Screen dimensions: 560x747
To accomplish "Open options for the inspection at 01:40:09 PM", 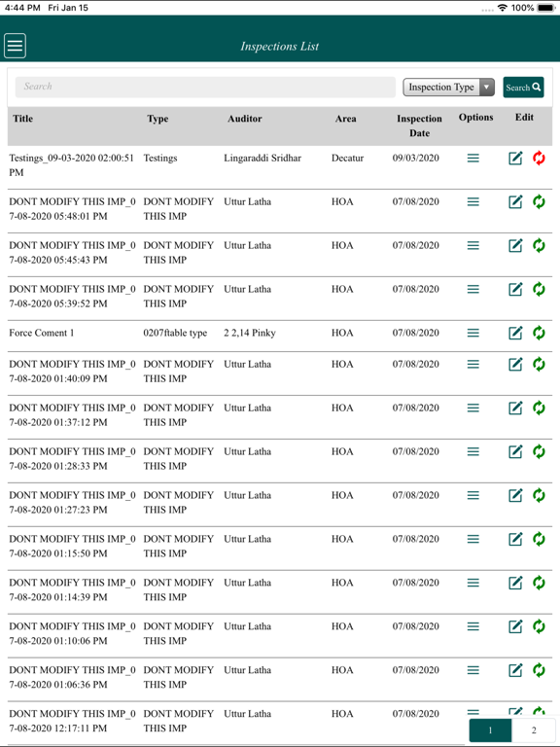I will 472,364.
